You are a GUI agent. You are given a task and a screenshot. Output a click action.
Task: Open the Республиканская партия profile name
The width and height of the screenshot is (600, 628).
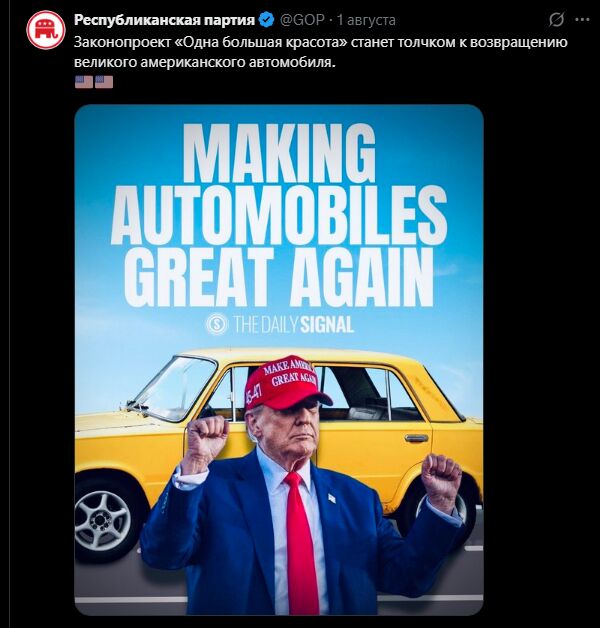[165, 20]
